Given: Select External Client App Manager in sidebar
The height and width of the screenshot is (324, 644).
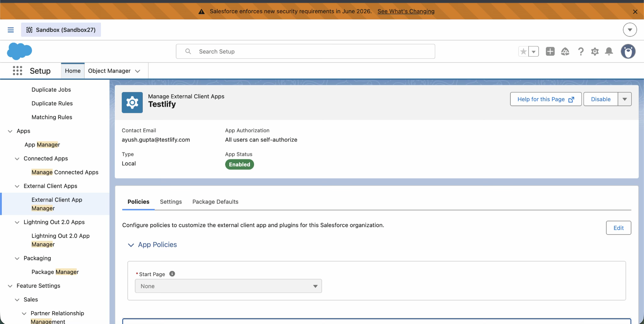Looking at the screenshot, I should pyautogui.click(x=57, y=204).
